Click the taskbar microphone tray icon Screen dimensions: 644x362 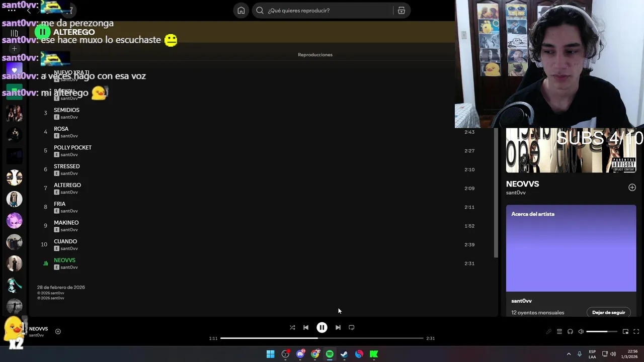tap(580, 354)
